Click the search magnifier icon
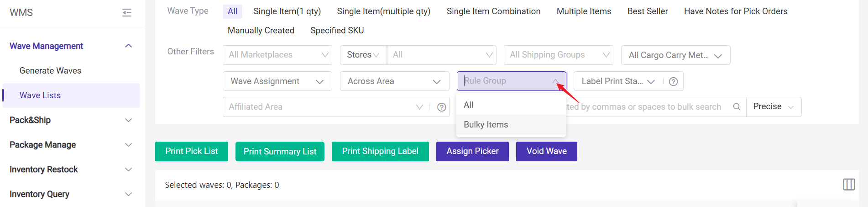 (x=737, y=106)
